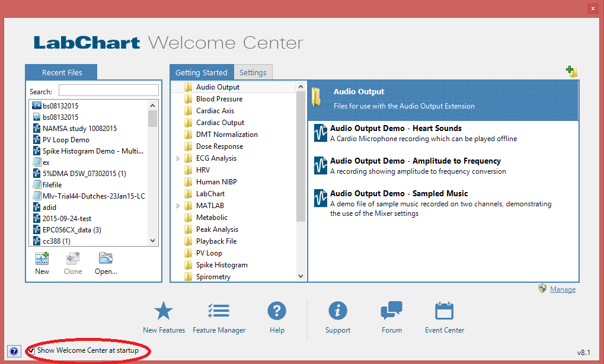Viewport: 604px width, 364px height.
Task: Select the Spike Histogram folder
Action: pos(222,265)
